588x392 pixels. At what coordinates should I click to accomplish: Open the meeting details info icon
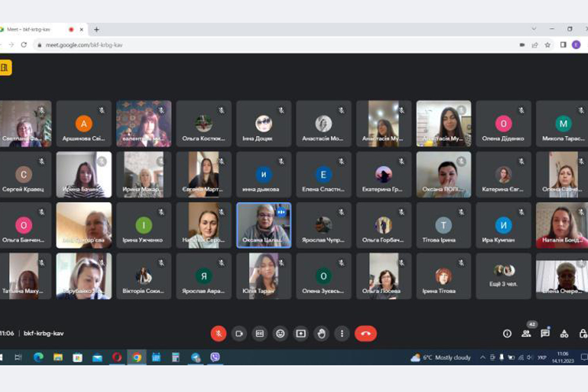pyautogui.click(x=507, y=333)
